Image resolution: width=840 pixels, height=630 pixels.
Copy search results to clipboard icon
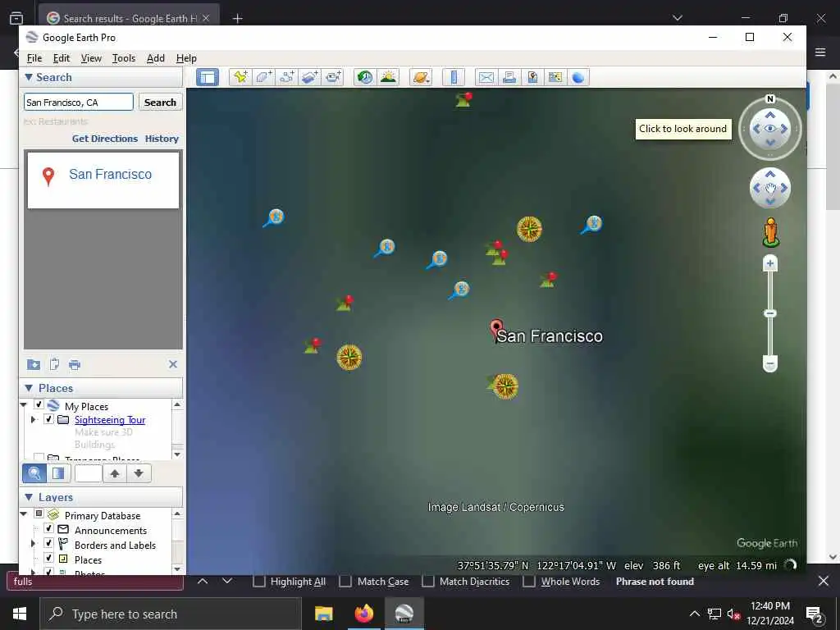[54, 364]
